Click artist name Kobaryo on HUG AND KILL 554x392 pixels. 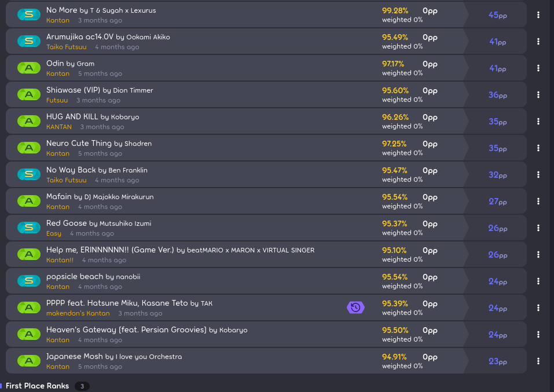coord(125,117)
